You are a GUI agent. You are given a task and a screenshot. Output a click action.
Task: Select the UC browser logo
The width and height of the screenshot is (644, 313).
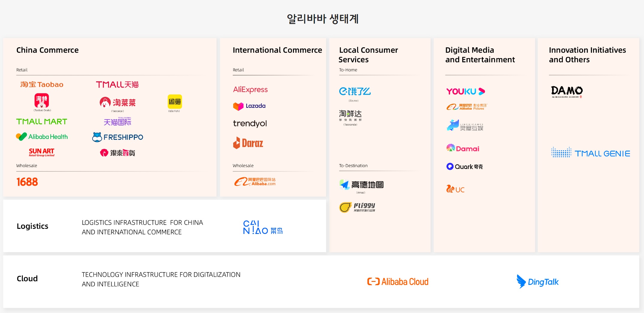click(x=455, y=189)
